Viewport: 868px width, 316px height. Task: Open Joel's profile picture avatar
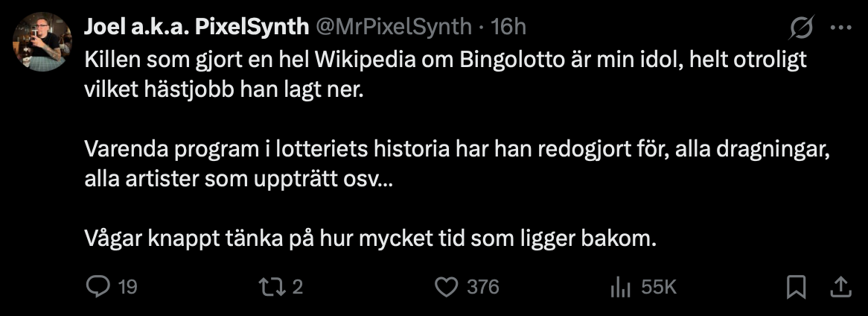42,42
